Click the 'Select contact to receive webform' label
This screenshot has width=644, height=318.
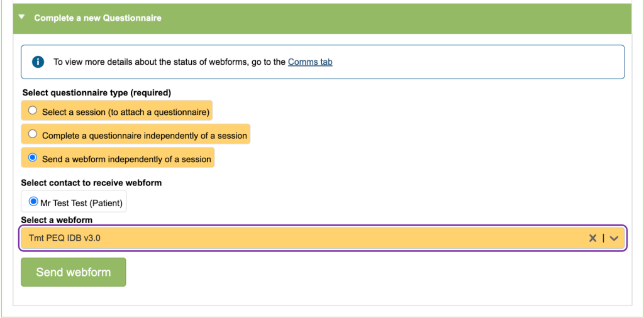pyautogui.click(x=91, y=183)
